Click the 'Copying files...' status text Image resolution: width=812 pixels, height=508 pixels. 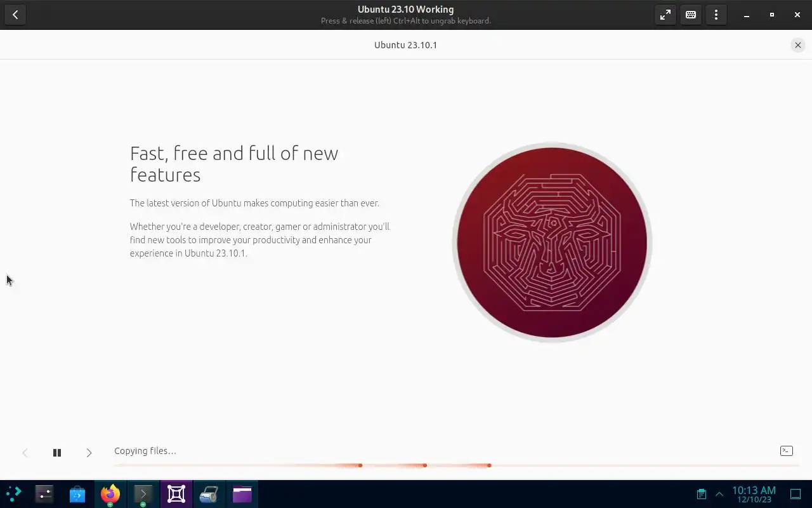[x=145, y=451]
